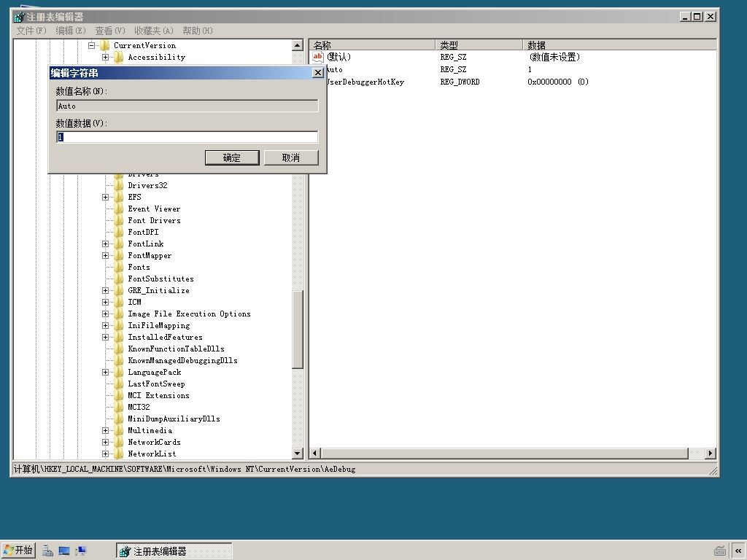This screenshot has height=560, width=747.
Task: Click the Accessibility folder icon
Action: coord(119,57)
